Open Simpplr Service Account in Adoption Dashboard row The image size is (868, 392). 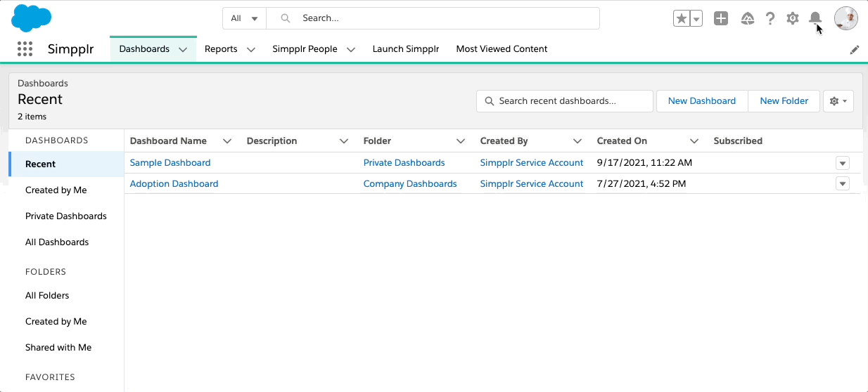532,183
